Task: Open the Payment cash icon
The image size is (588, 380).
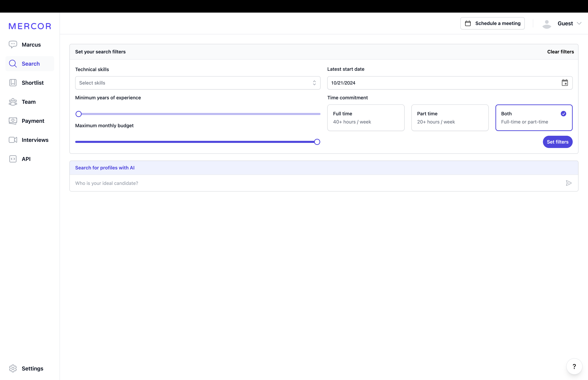Action: [x=13, y=121]
